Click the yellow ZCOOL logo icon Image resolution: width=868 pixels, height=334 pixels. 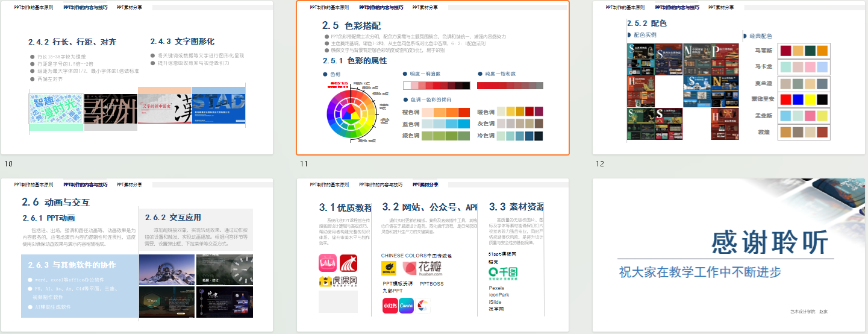point(389,268)
